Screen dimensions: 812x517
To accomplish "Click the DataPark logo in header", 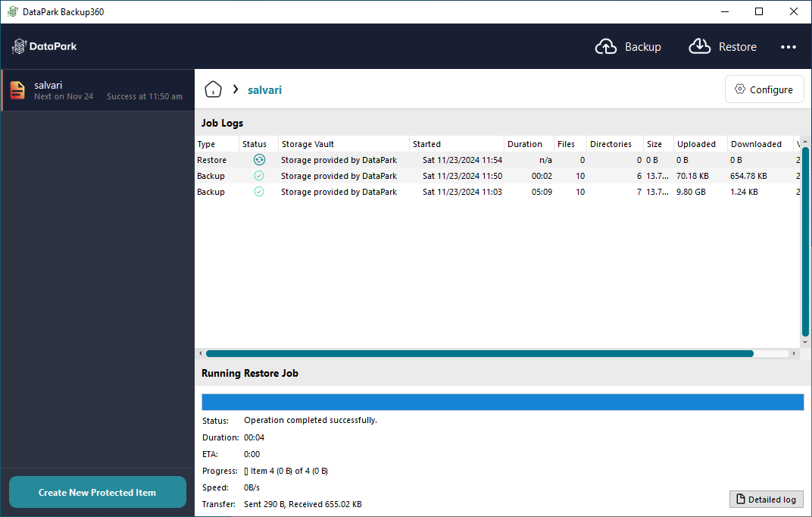I will [x=44, y=47].
